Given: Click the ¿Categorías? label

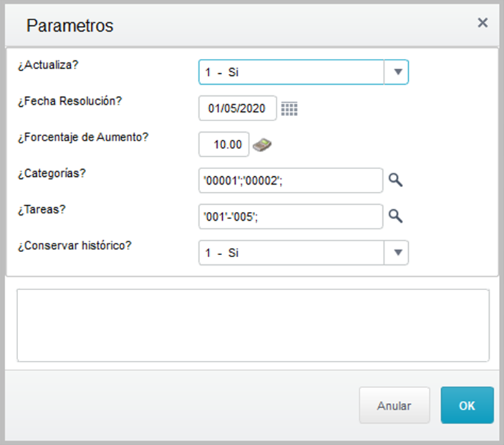Looking at the screenshot, I should coord(51,173).
